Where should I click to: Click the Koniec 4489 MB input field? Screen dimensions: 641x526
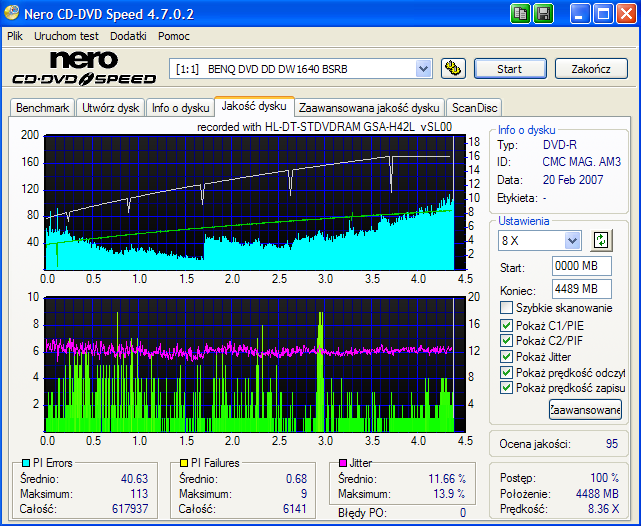pos(581,289)
